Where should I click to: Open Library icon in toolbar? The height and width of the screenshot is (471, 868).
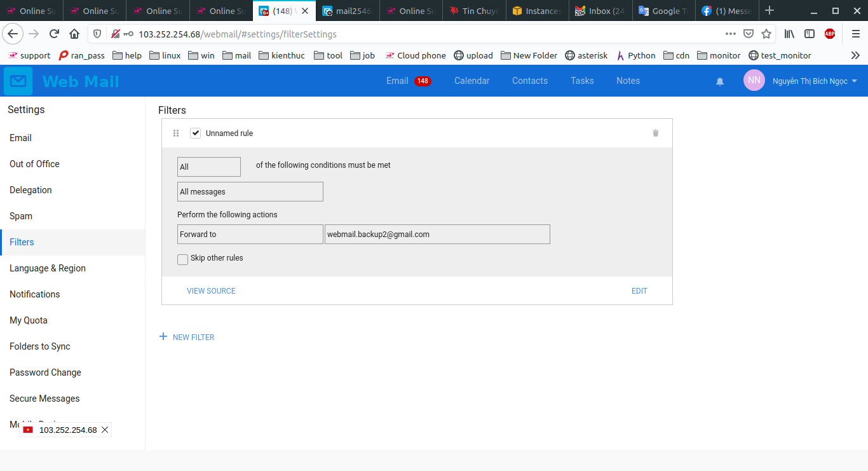789,34
